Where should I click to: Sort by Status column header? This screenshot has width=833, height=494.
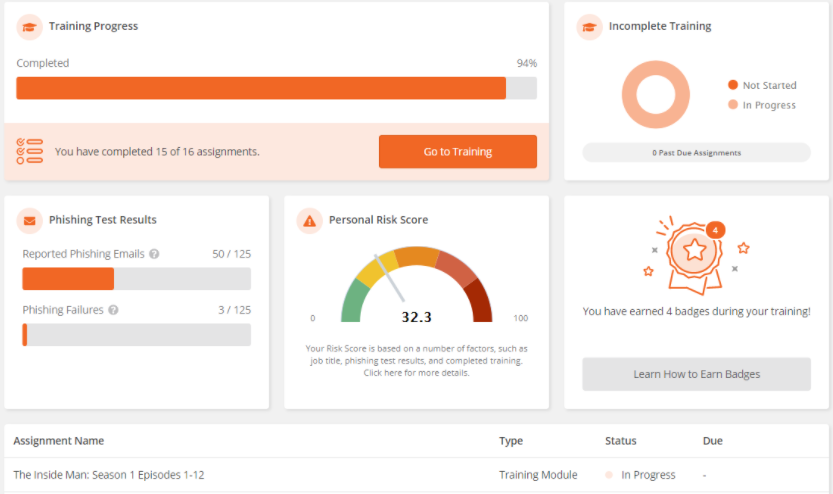coord(620,441)
